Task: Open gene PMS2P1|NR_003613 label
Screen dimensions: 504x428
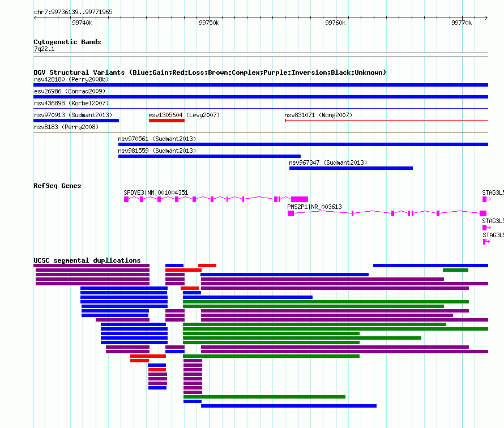Action: 314,207
